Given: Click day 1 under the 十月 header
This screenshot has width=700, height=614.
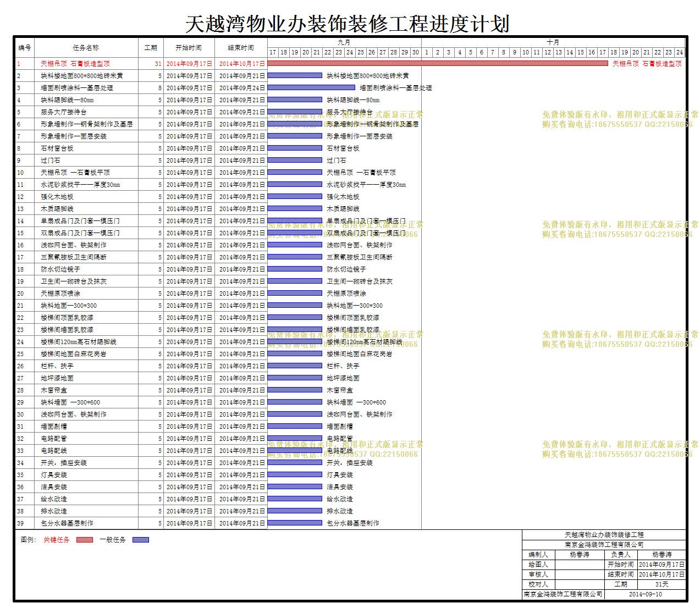Looking at the screenshot, I should (427, 53).
